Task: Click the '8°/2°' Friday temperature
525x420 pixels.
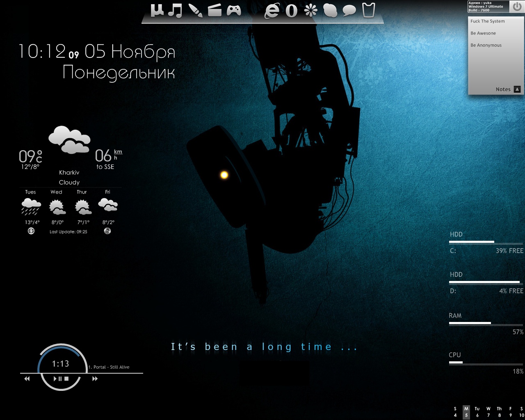Action: [x=108, y=222]
